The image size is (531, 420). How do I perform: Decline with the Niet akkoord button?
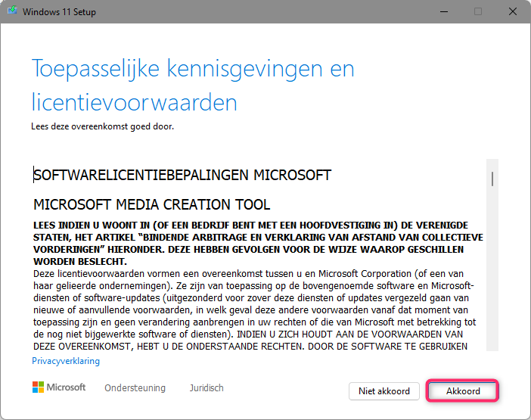tap(384, 391)
